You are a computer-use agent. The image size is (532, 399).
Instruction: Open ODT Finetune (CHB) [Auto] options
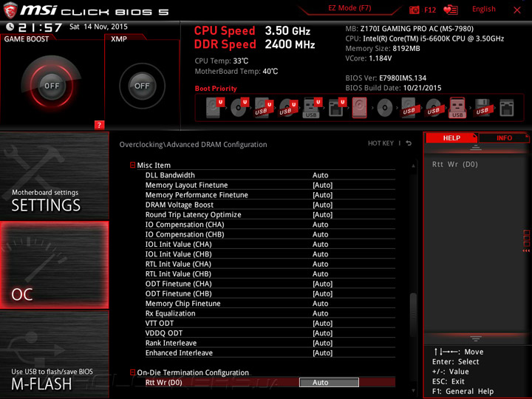click(322, 293)
